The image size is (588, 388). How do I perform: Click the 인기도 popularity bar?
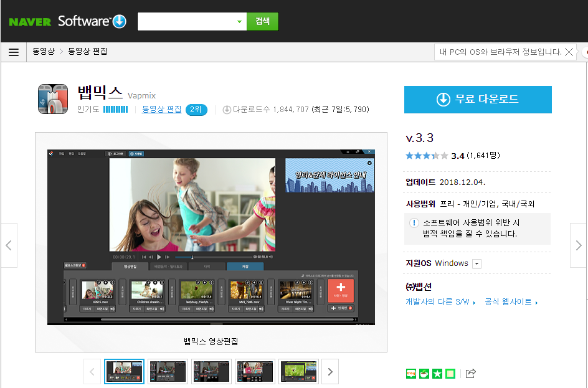click(115, 110)
